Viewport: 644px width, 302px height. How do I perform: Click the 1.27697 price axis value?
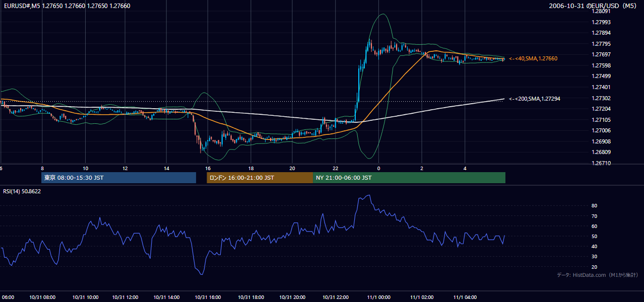(601, 54)
